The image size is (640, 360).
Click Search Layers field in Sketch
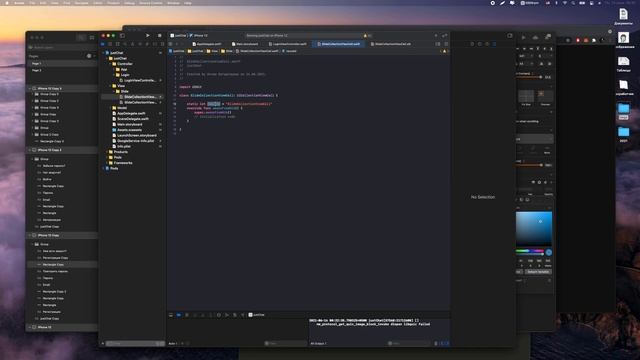[61, 48]
